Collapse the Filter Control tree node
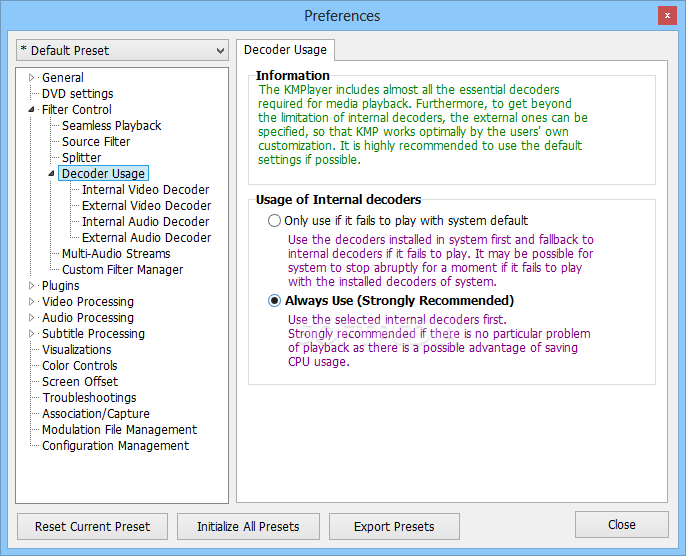The height and width of the screenshot is (556, 686). click(32, 109)
